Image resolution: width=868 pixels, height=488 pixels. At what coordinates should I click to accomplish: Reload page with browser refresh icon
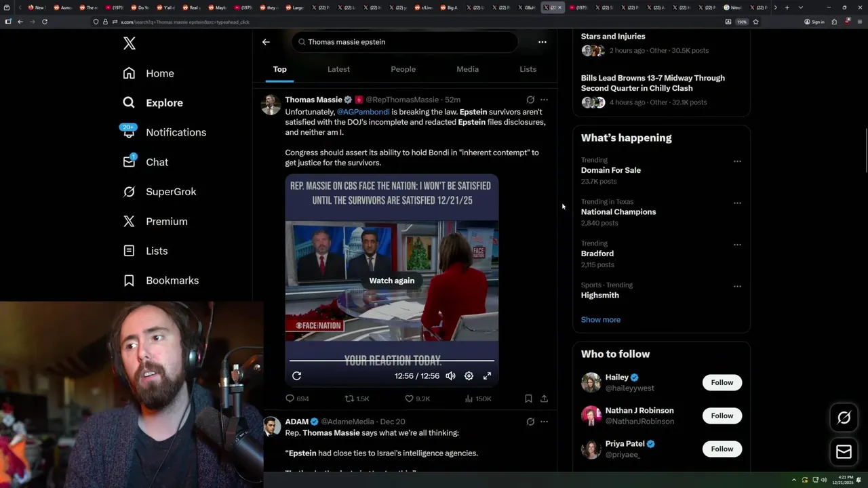45,22
